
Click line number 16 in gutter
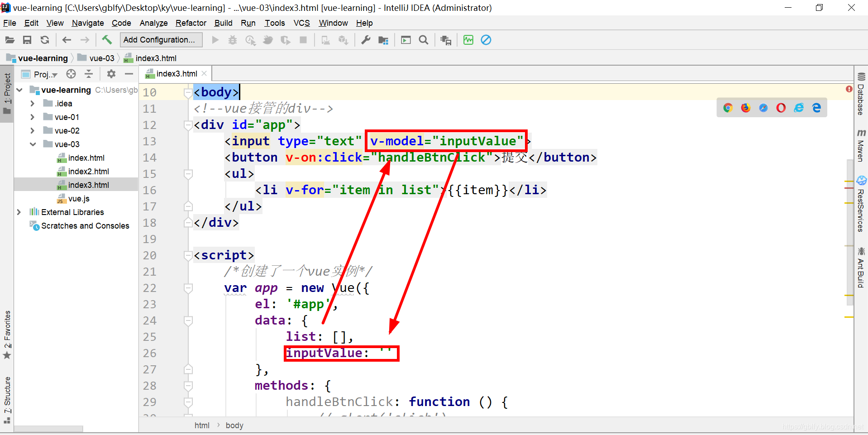[149, 190]
